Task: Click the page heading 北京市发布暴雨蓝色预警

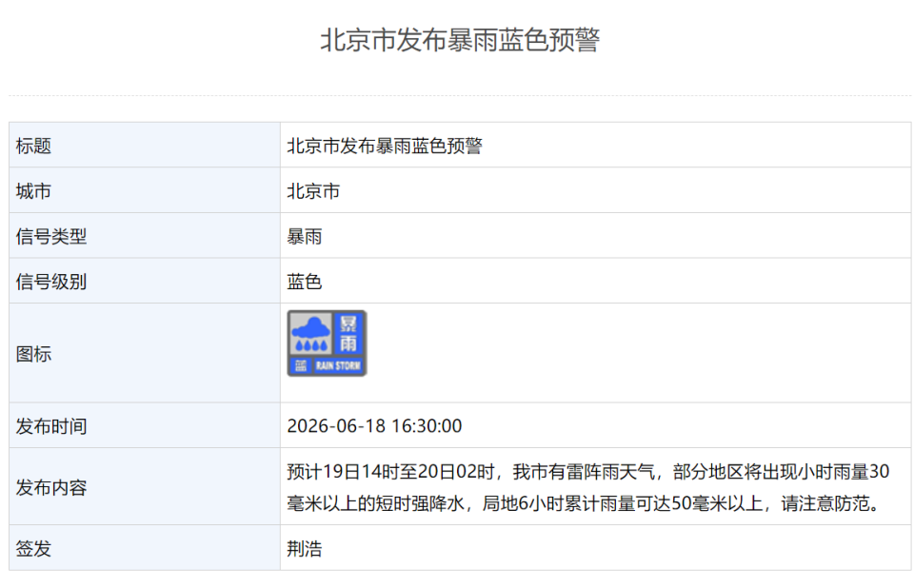Action: (460, 40)
